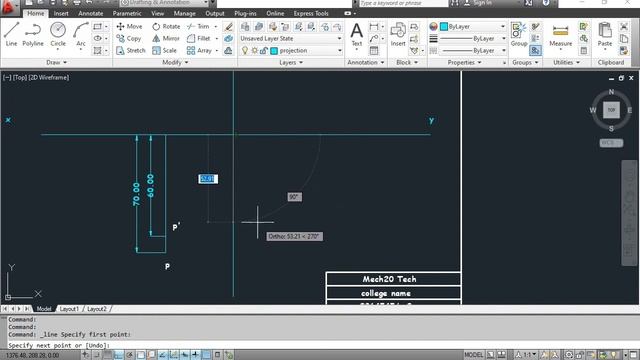Select the Polyline tool

click(33, 34)
